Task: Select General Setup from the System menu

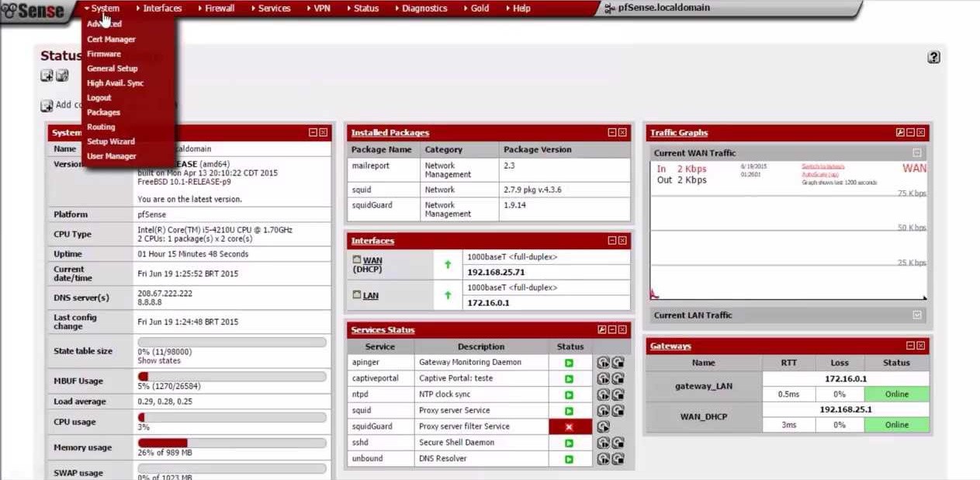Action: pyautogui.click(x=113, y=68)
